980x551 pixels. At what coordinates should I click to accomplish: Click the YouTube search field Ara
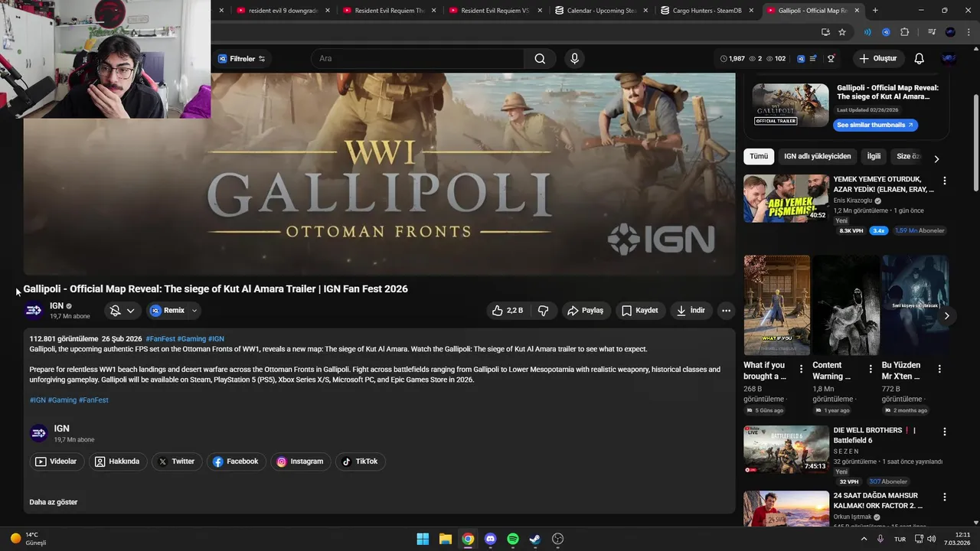coord(417,59)
